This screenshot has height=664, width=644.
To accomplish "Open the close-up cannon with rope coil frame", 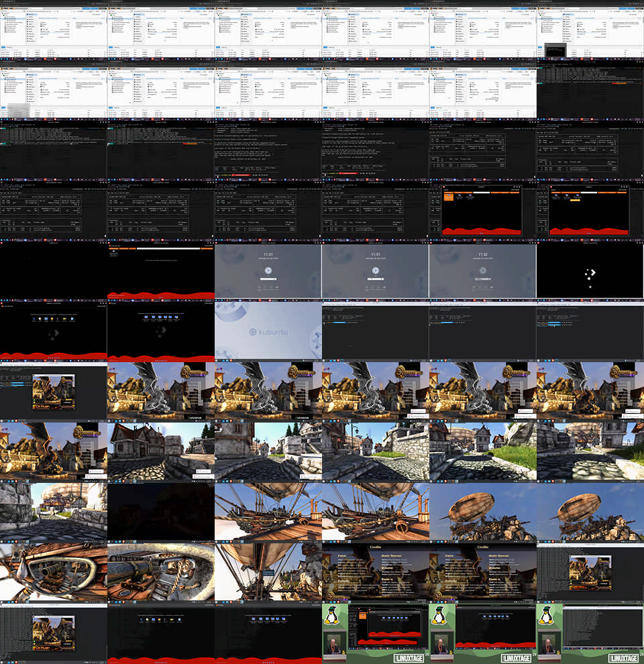I will pyautogui.click(x=160, y=572).
